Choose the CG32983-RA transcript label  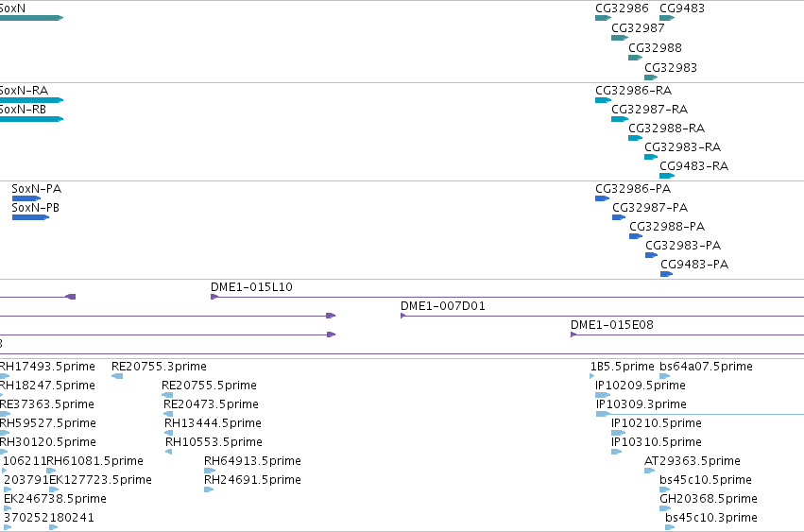coord(682,147)
